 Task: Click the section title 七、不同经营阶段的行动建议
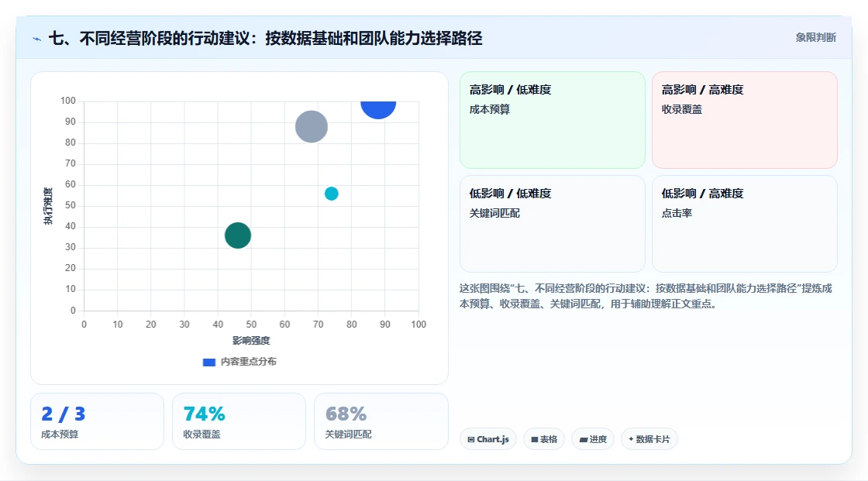(x=265, y=38)
